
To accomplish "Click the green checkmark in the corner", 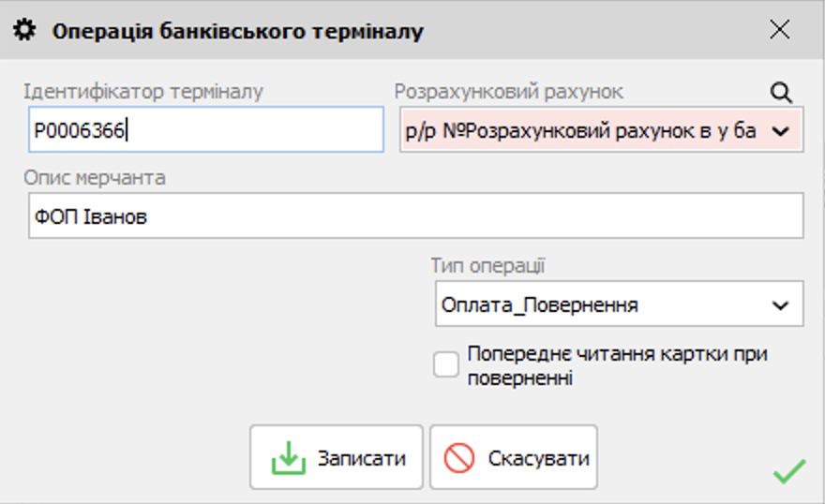I will tap(788, 471).
